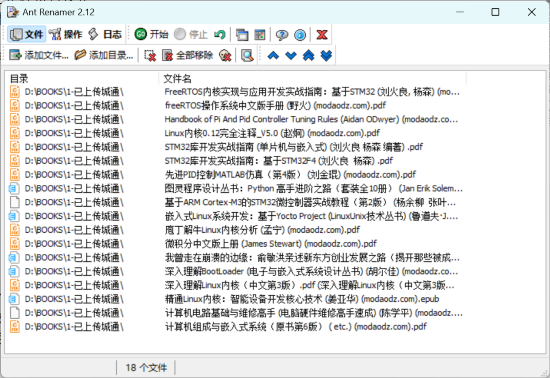
Task: Click epub icon of 精通Linux内核 row
Action: (x=14, y=299)
